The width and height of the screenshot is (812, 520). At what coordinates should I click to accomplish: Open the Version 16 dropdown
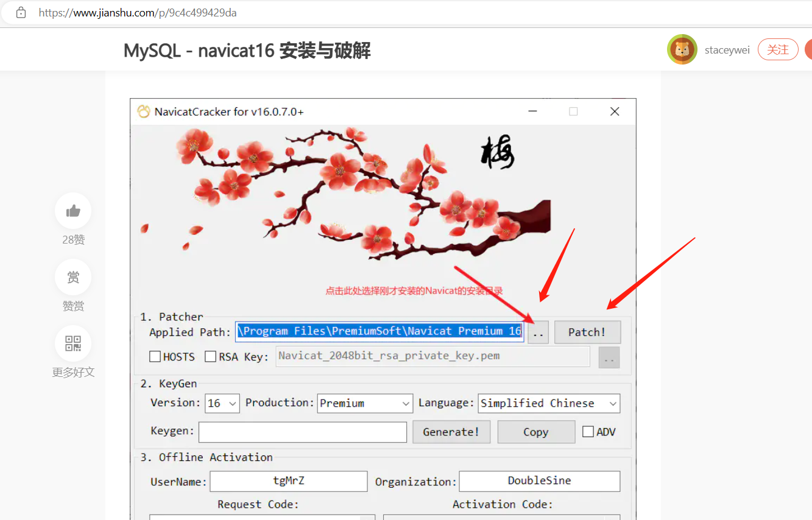click(222, 403)
